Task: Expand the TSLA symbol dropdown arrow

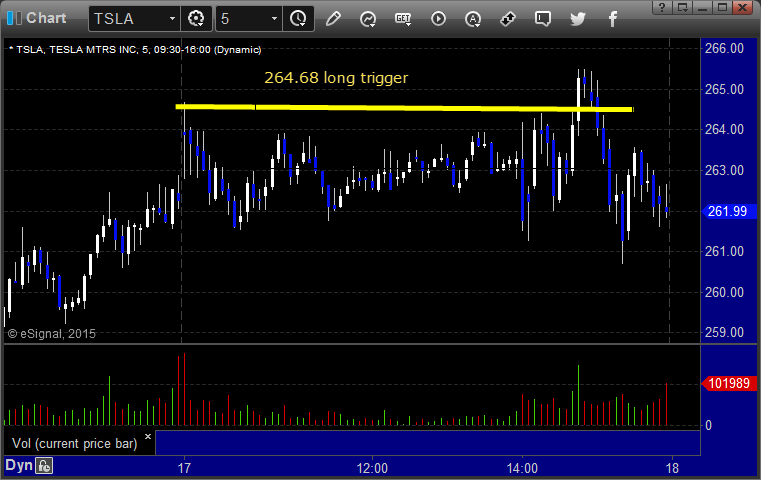Action: click(x=172, y=18)
